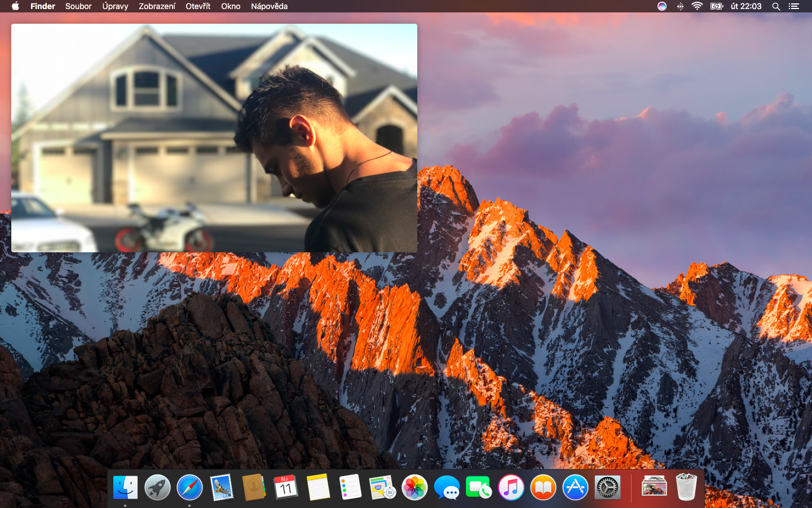Open the App Store from the Dock

(575, 487)
